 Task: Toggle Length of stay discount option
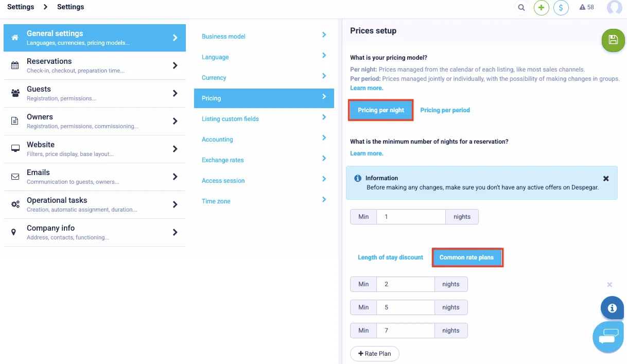coord(390,257)
